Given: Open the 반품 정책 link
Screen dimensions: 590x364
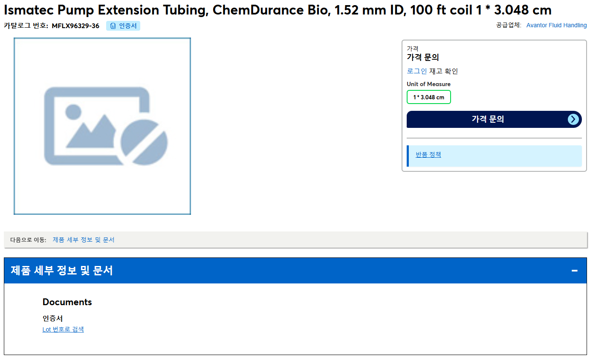Looking at the screenshot, I should (x=428, y=155).
